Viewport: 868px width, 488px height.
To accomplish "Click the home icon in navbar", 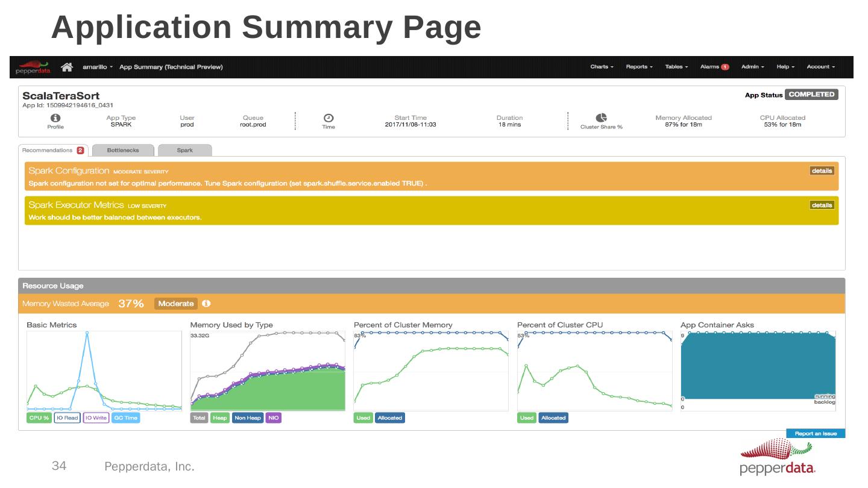I will click(x=68, y=67).
